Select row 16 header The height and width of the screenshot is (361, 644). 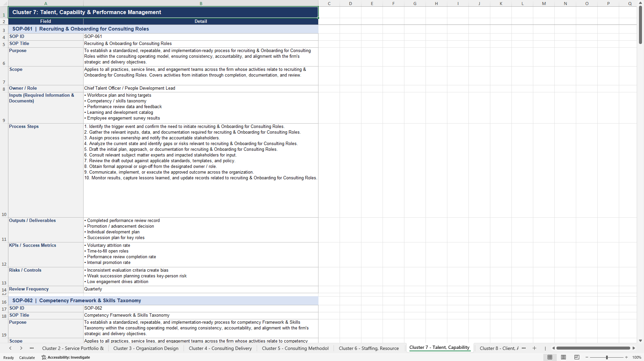coord(4,301)
